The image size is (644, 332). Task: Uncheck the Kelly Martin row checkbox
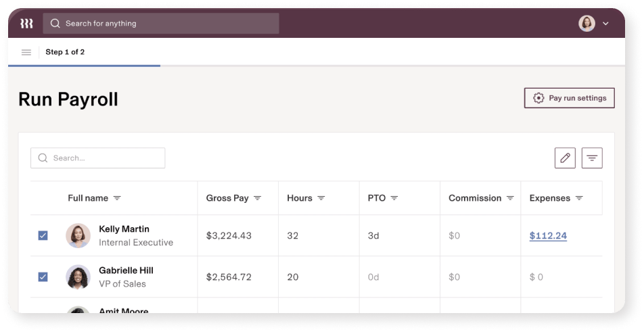point(43,235)
